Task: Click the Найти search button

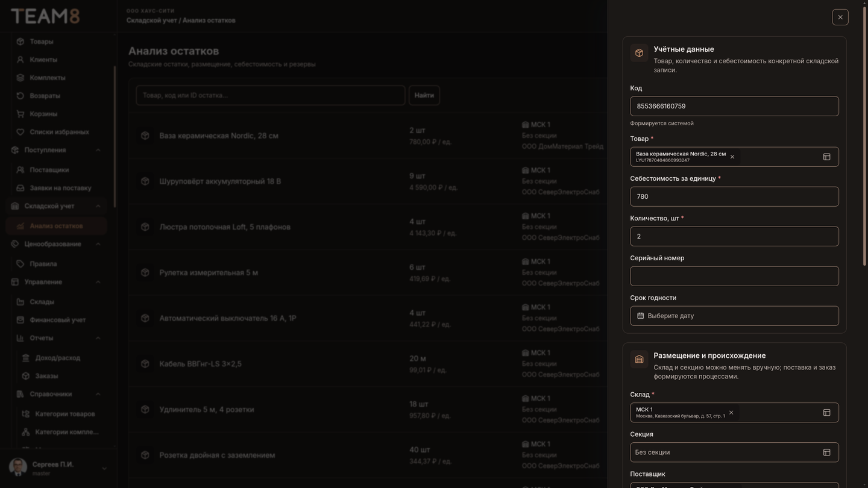Action: [424, 95]
